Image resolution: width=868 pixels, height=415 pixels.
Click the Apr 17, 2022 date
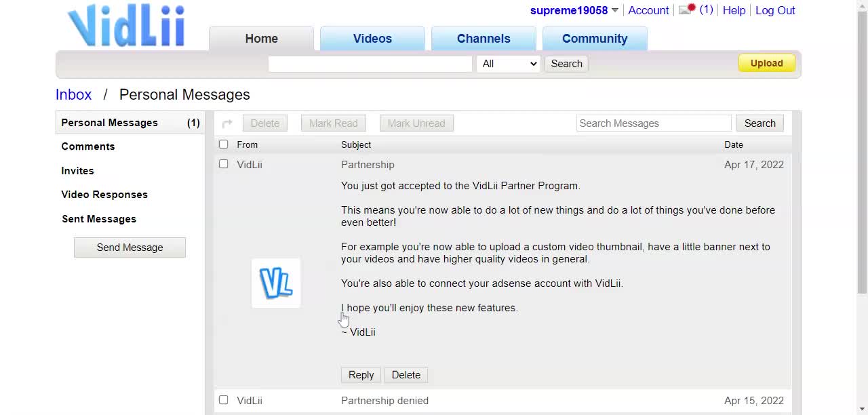pyautogui.click(x=754, y=165)
